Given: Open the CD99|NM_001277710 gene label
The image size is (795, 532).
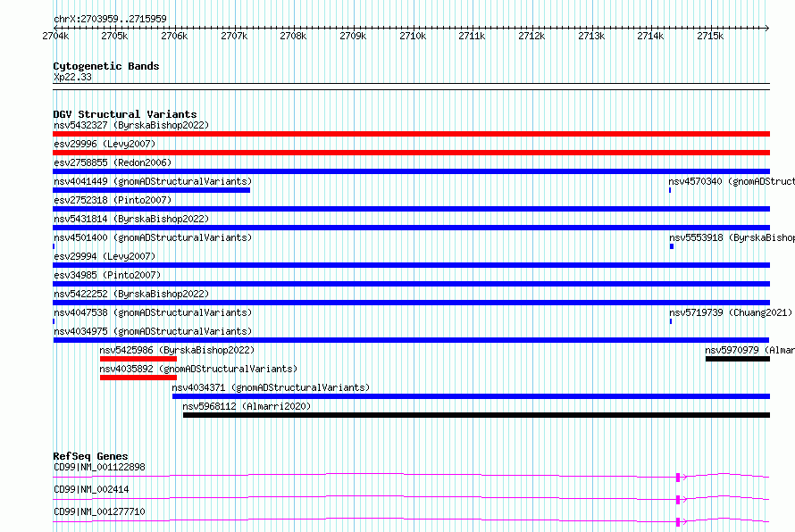Looking at the screenshot, I should coord(99,511).
